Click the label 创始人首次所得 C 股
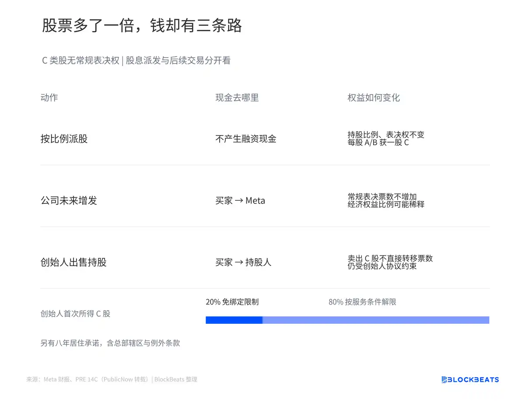525x420 pixels. (x=75, y=314)
